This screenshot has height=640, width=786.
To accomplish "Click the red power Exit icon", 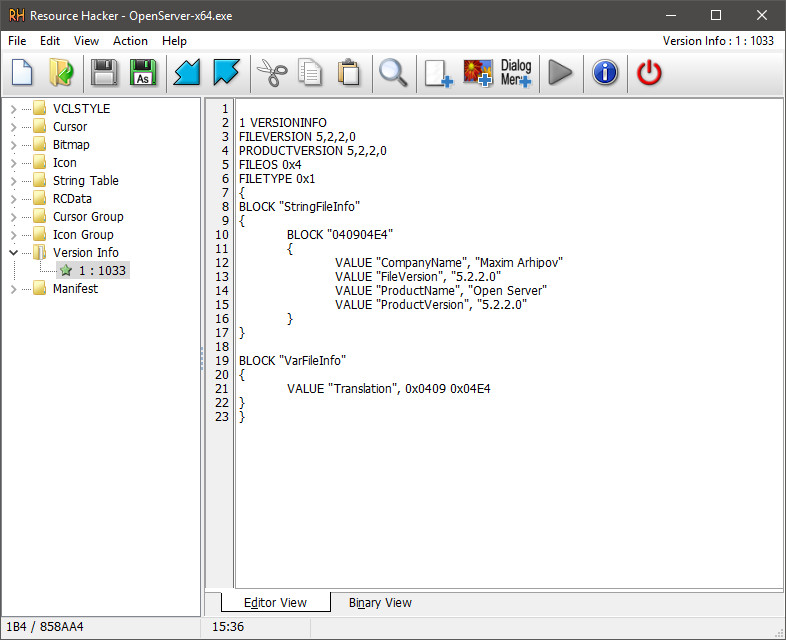I will (650, 73).
